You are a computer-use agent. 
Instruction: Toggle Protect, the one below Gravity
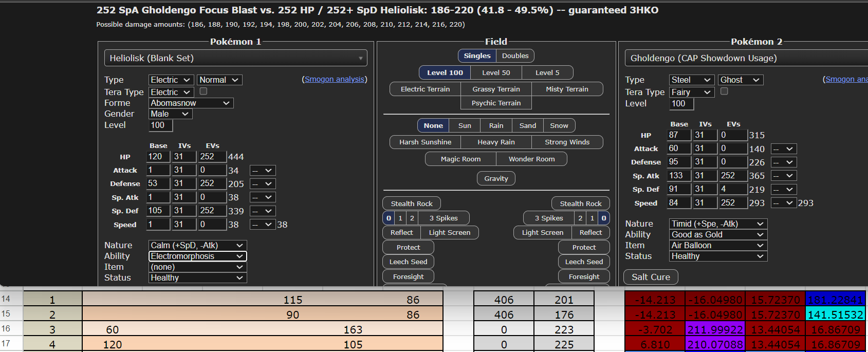408,247
